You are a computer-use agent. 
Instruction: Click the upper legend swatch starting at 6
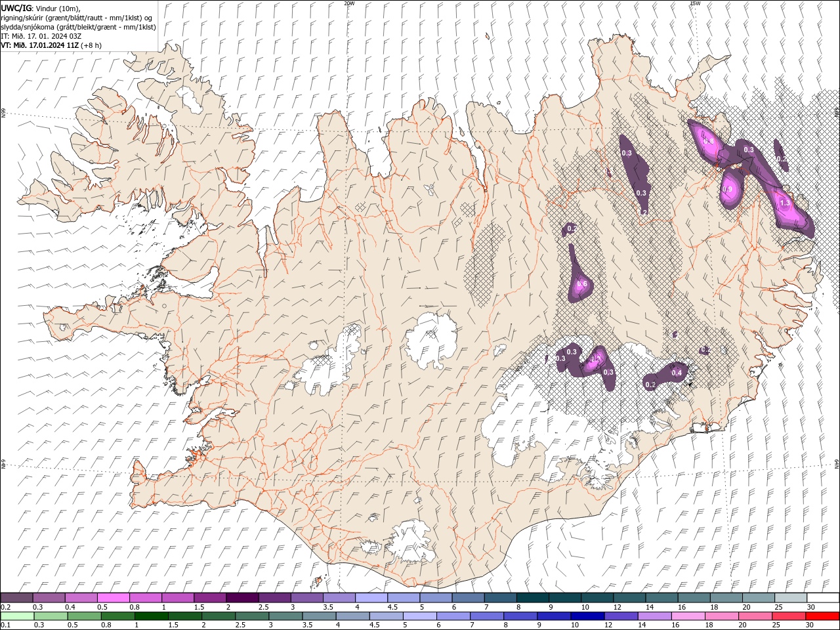pyautogui.click(x=468, y=598)
